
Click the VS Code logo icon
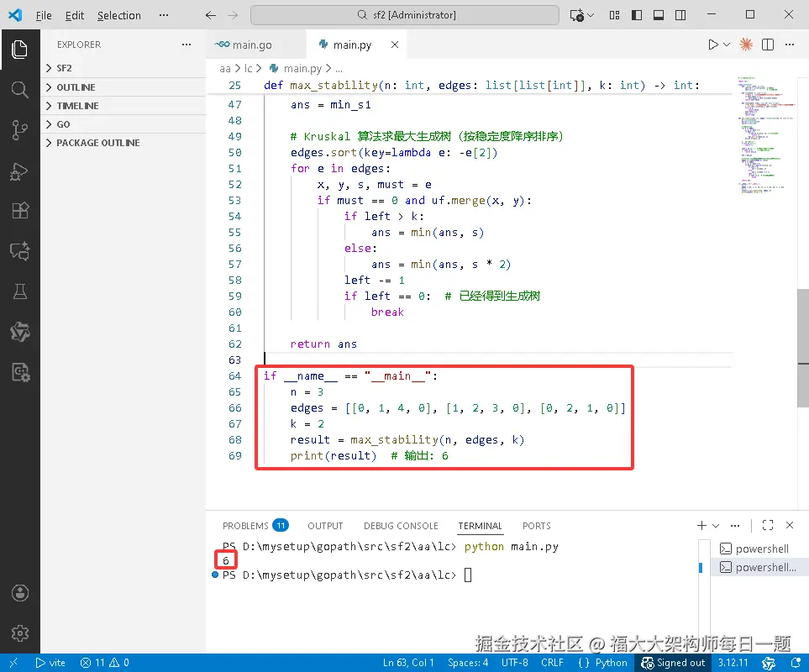[15, 15]
